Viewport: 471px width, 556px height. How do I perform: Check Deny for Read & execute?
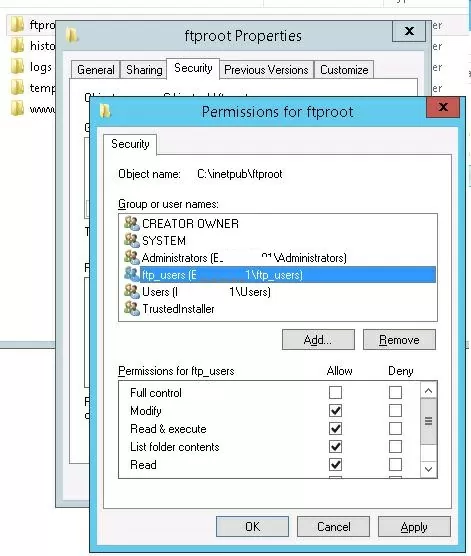pyautogui.click(x=395, y=429)
